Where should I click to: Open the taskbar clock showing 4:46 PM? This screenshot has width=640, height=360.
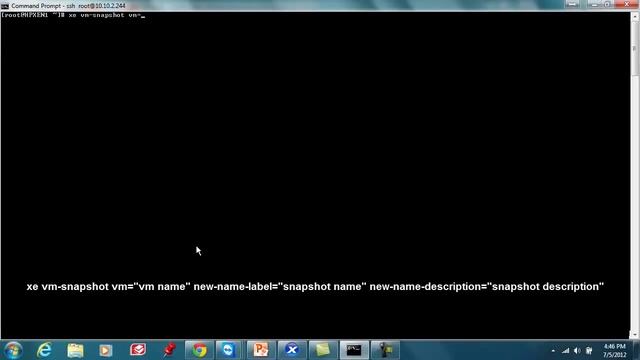615,351
